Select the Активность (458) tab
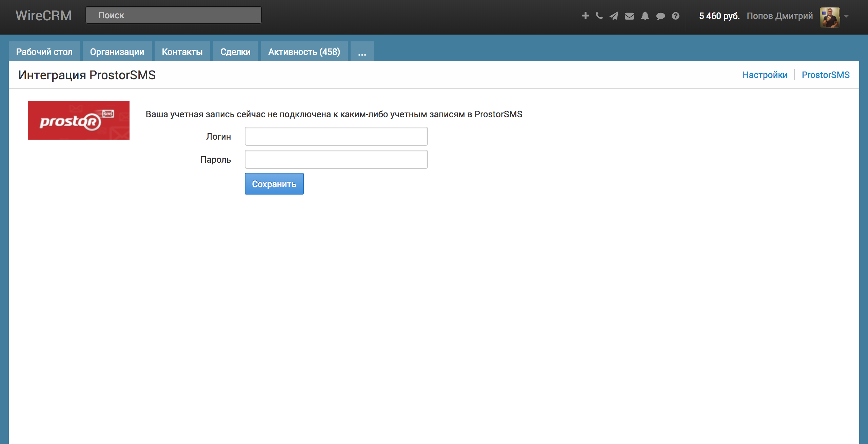Viewport: 868px width, 444px height. [x=304, y=52]
